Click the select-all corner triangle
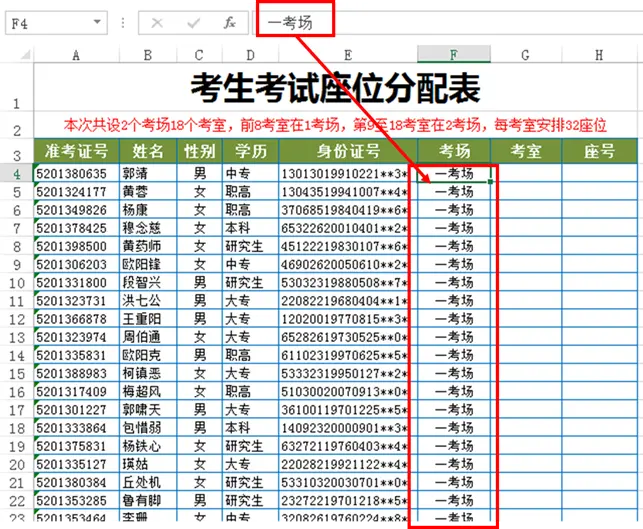 click(25, 55)
